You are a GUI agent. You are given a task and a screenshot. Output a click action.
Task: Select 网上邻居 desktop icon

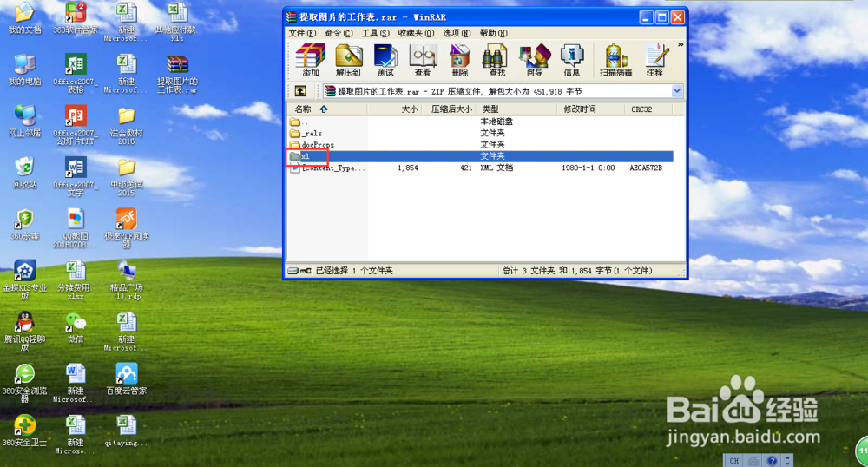point(24,122)
